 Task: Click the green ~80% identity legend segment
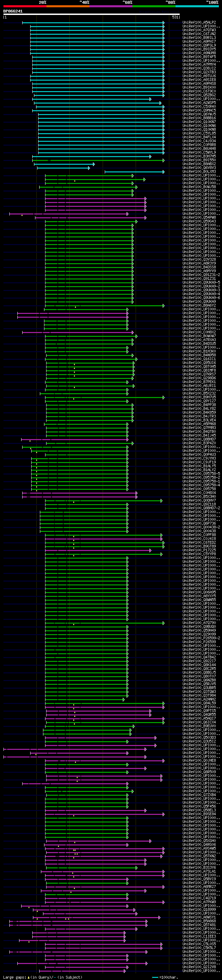(154, 6)
